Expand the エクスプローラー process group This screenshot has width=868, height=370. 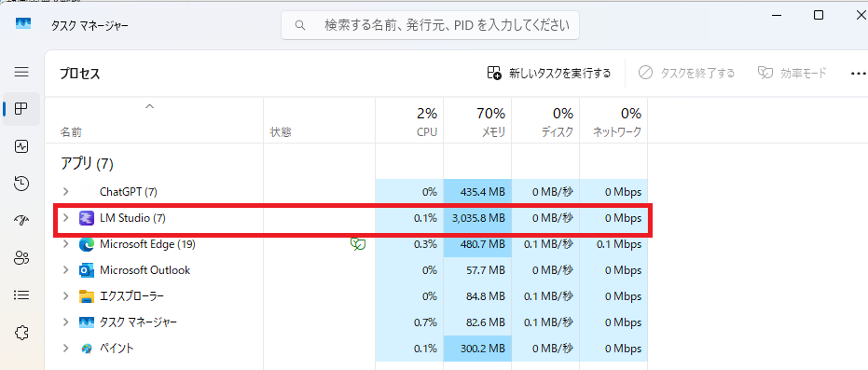(x=66, y=295)
